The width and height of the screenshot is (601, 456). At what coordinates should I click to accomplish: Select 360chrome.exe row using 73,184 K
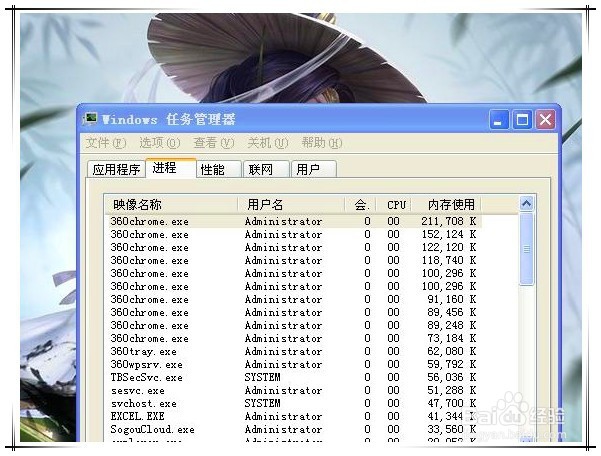point(293,338)
